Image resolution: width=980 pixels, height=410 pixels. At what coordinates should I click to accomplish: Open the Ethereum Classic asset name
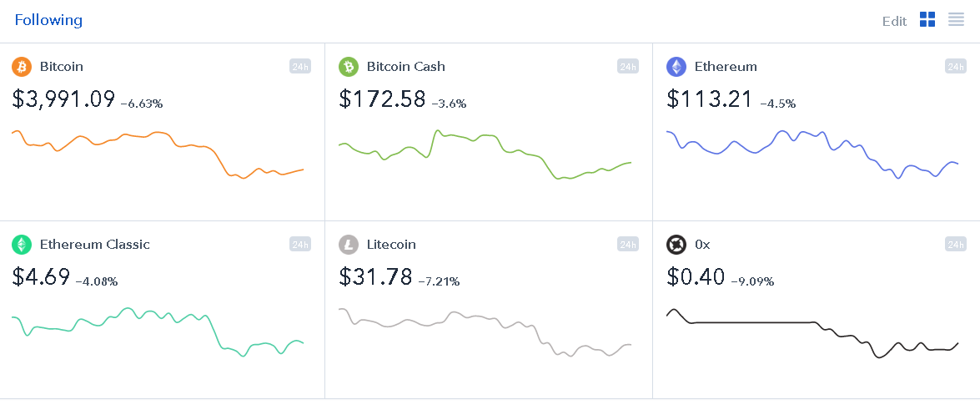coord(95,245)
